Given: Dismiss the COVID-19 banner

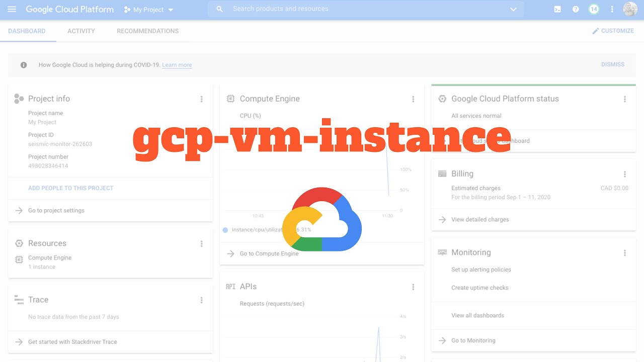Looking at the screenshot, I should pos(612,64).
